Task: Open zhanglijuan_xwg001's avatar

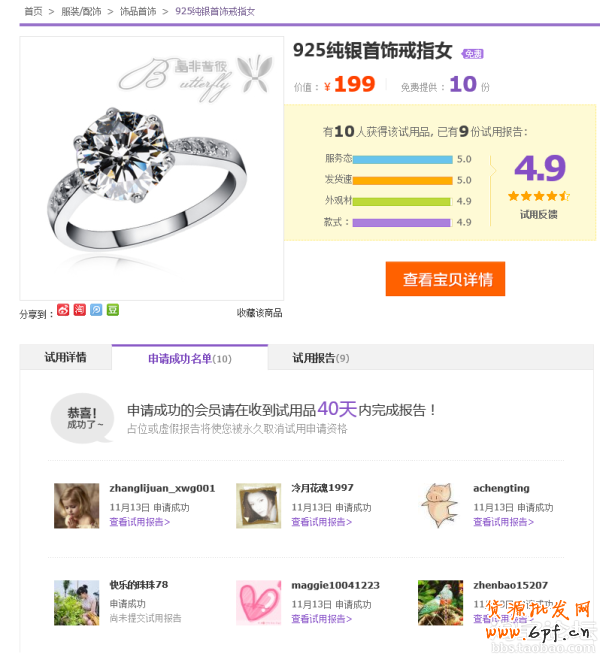Action: pyautogui.click(x=77, y=506)
